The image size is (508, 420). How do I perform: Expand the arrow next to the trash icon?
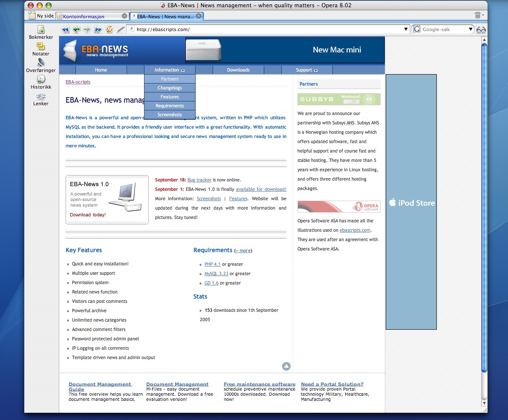[x=483, y=15]
